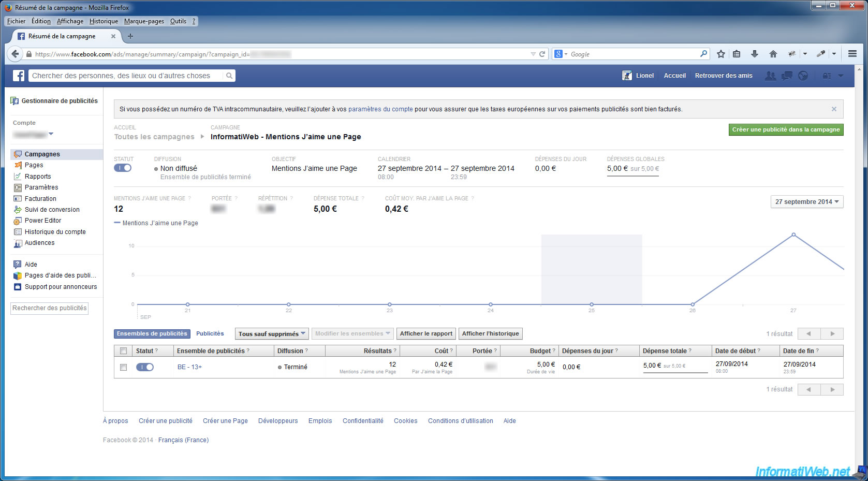Click Afficher l'historique button

tap(490, 334)
